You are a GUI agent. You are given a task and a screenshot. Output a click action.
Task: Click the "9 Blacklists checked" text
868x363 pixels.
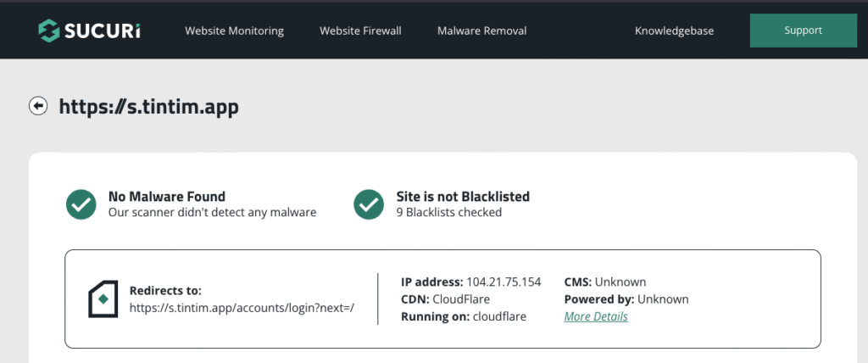449,213
